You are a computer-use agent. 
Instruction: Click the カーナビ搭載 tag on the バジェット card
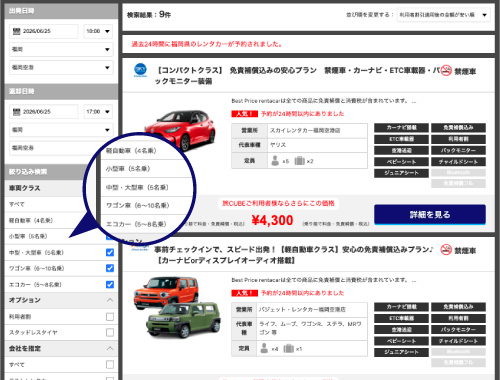coord(401,307)
